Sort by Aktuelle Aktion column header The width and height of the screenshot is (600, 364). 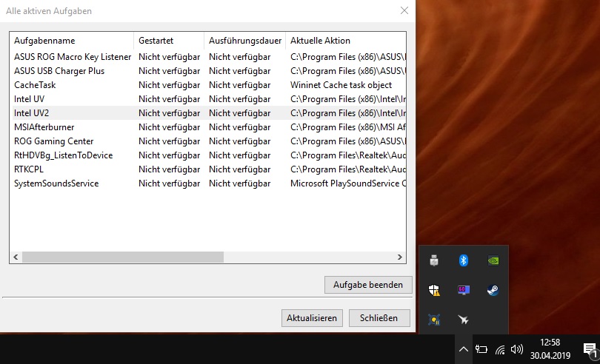(x=346, y=41)
